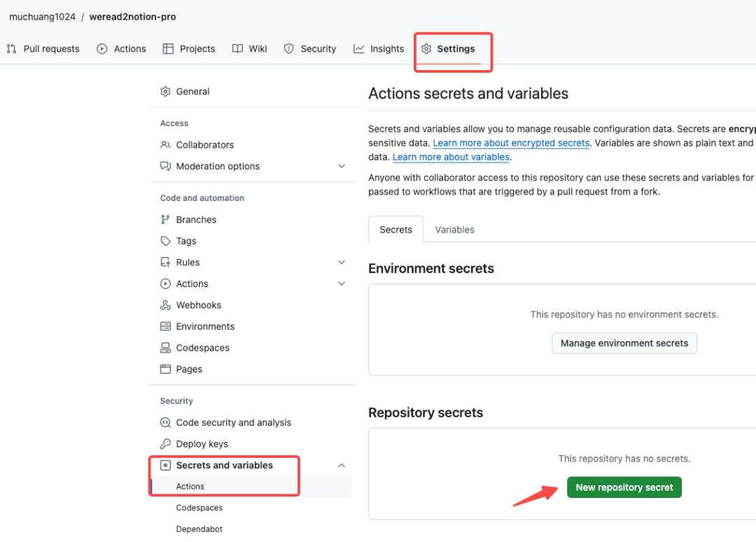This screenshot has height=542, width=756.
Task: Click the Pages browser icon
Action: click(x=165, y=369)
